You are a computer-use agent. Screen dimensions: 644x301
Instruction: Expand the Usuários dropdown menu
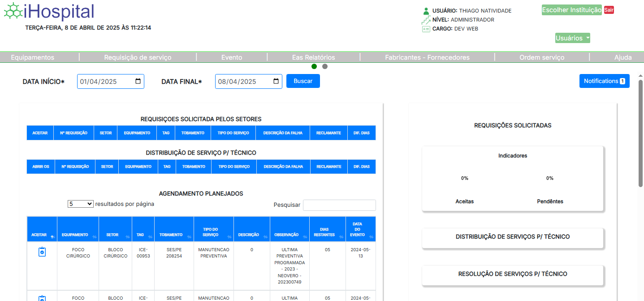tap(572, 38)
